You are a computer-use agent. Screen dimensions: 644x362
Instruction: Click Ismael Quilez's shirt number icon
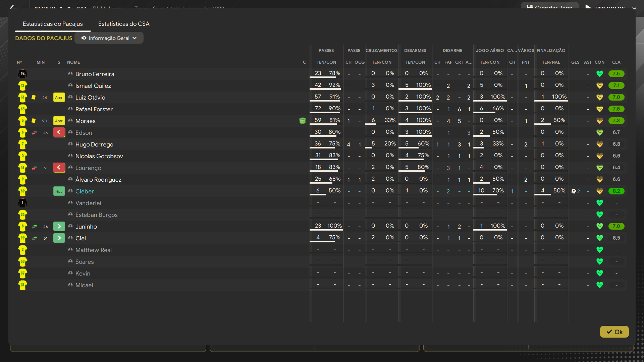[22, 85]
